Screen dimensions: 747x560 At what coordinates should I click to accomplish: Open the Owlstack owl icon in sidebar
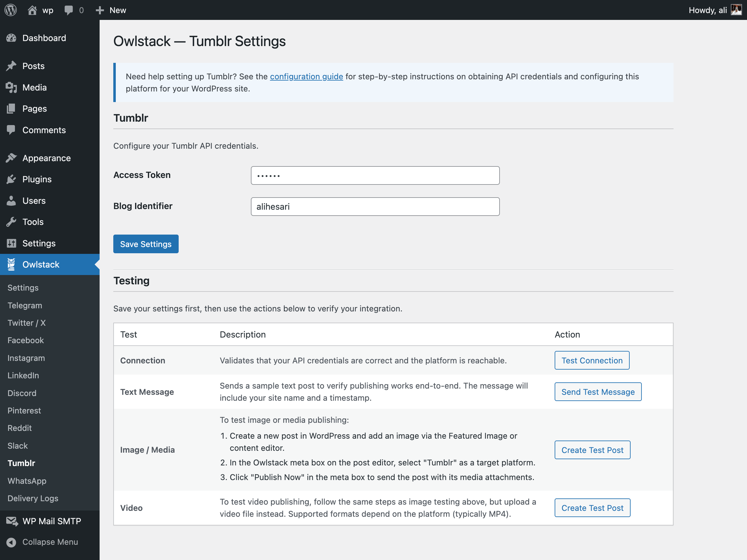[11, 264]
